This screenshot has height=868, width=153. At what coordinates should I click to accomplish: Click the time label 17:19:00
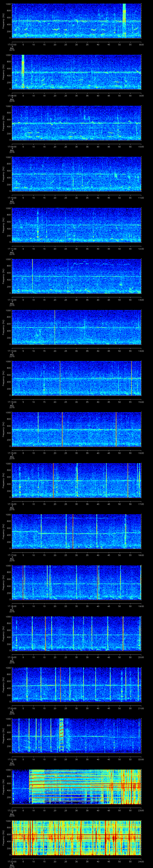[x=12, y=657]
